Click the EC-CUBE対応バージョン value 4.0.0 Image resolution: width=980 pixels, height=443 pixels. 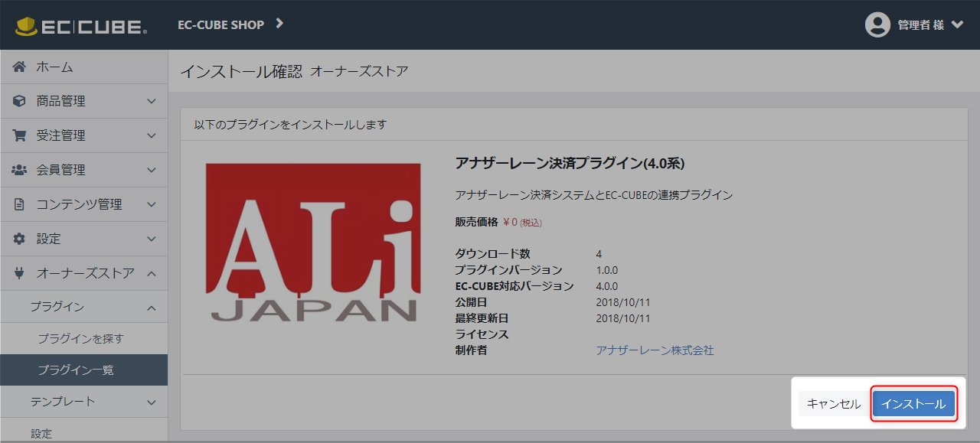coord(607,286)
